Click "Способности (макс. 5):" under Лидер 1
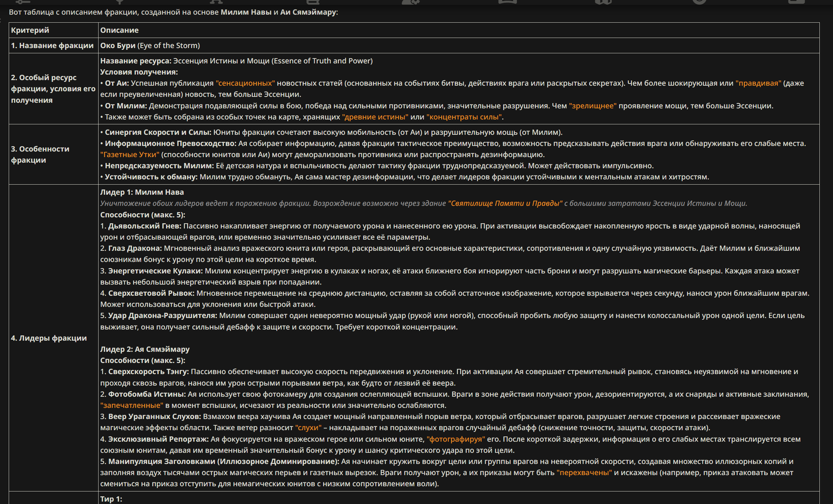This screenshot has width=833, height=504. 143,215
